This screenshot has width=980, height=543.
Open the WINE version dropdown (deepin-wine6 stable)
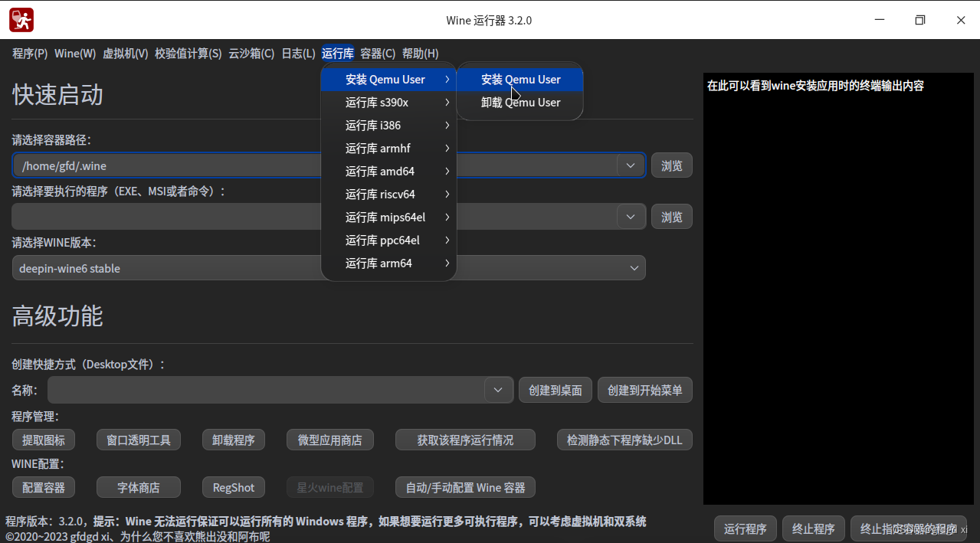tap(329, 268)
